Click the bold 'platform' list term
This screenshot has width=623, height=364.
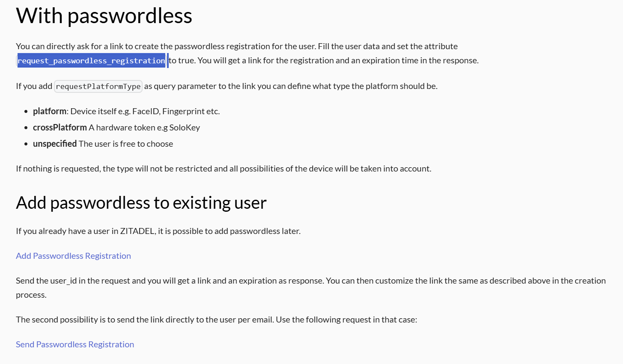click(50, 111)
